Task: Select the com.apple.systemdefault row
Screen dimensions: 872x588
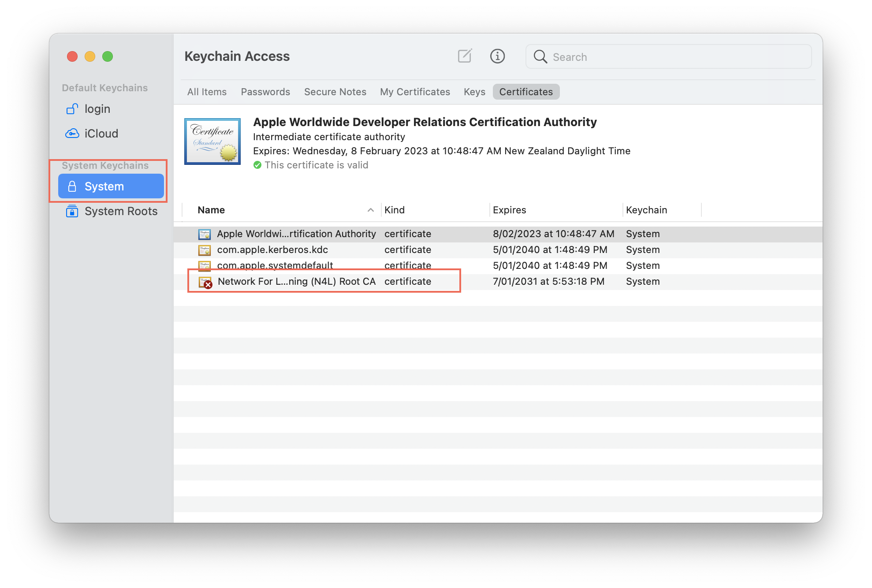Action: coord(498,266)
